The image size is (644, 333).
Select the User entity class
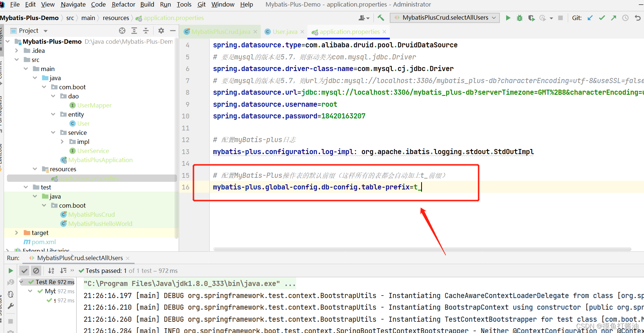[83, 124]
